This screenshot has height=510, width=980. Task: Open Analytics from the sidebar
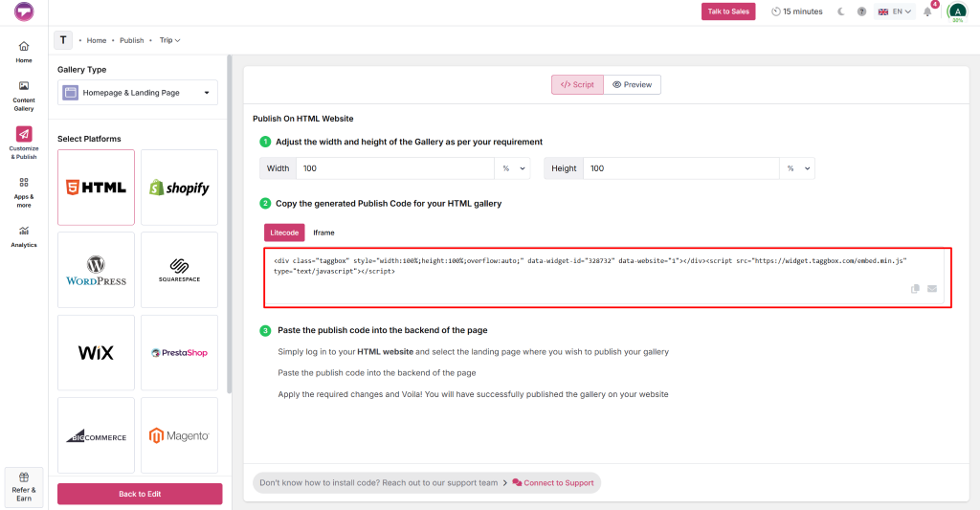tap(24, 237)
